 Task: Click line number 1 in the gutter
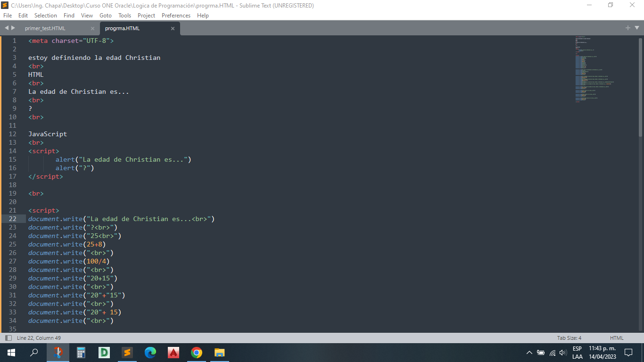point(14,41)
